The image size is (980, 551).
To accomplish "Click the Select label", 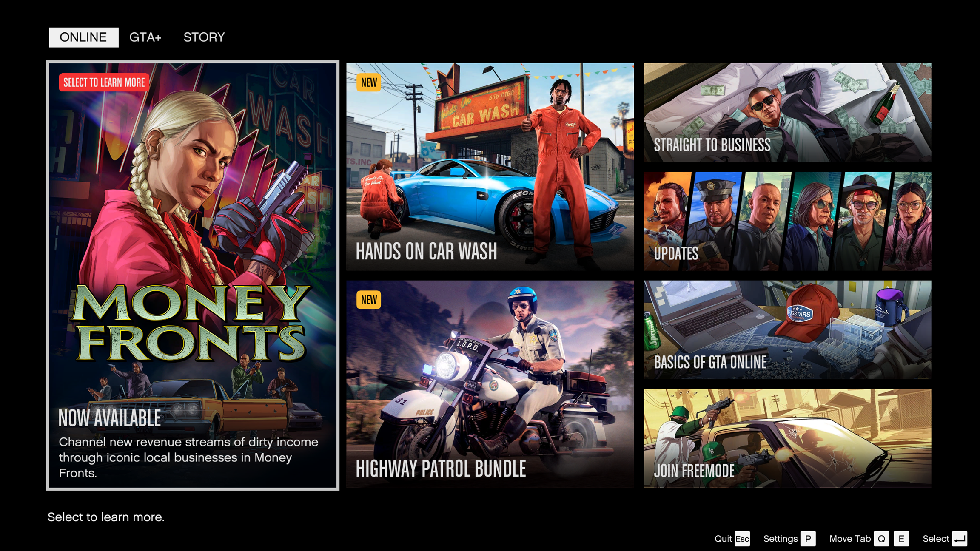I will point(936,539).
